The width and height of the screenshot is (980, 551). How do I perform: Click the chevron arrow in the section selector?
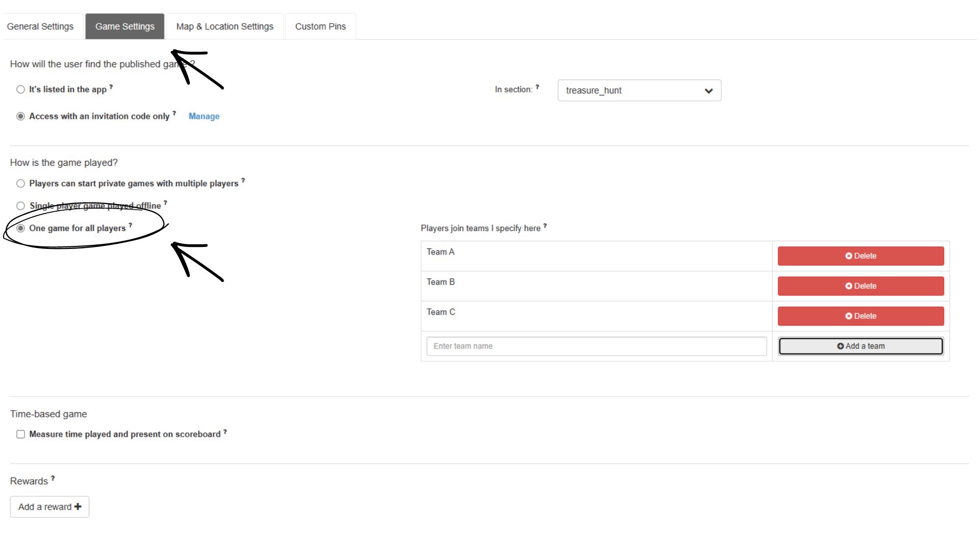click(708, 90)
